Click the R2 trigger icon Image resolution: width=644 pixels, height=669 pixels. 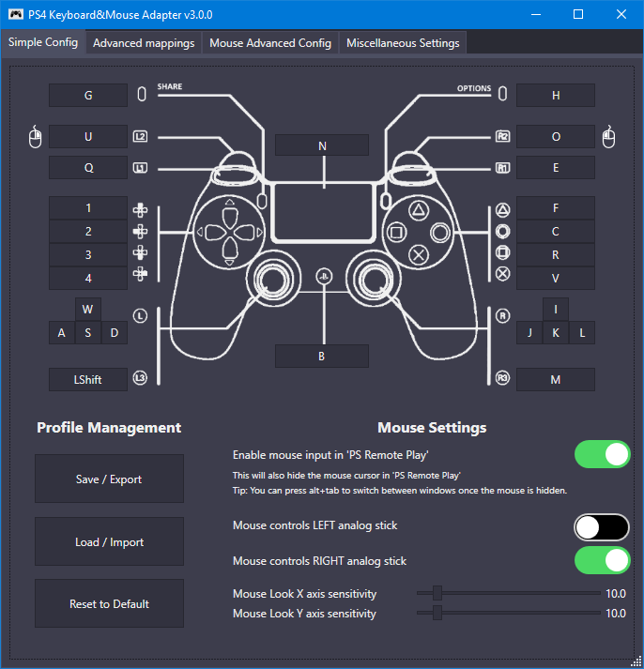(503, 137)
